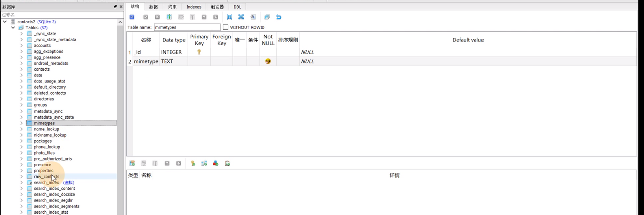The width and height of the screenshot is (644, 215).
Task: Click the Default value column header
Action: pos(468,40)
